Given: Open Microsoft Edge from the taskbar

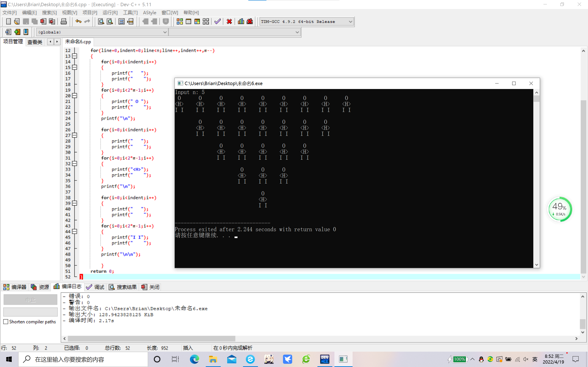Looking at the screenshot, I should 194,359.
